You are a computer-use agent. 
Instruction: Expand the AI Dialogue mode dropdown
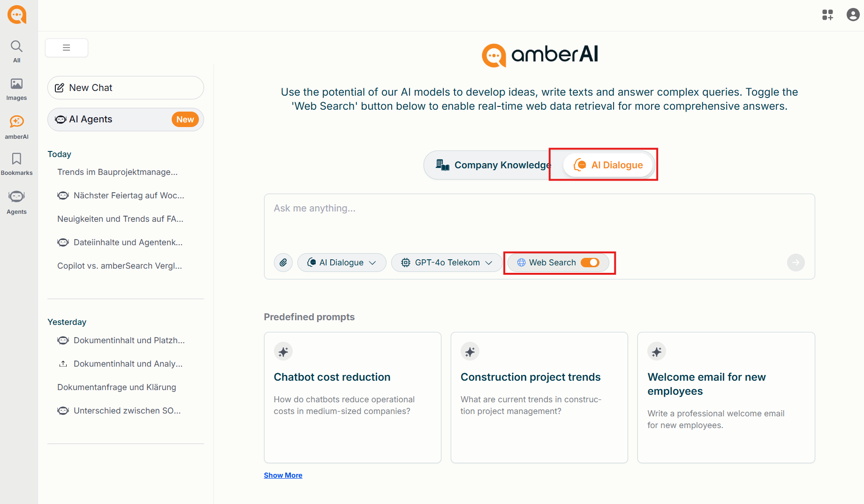tap(341, 263)
